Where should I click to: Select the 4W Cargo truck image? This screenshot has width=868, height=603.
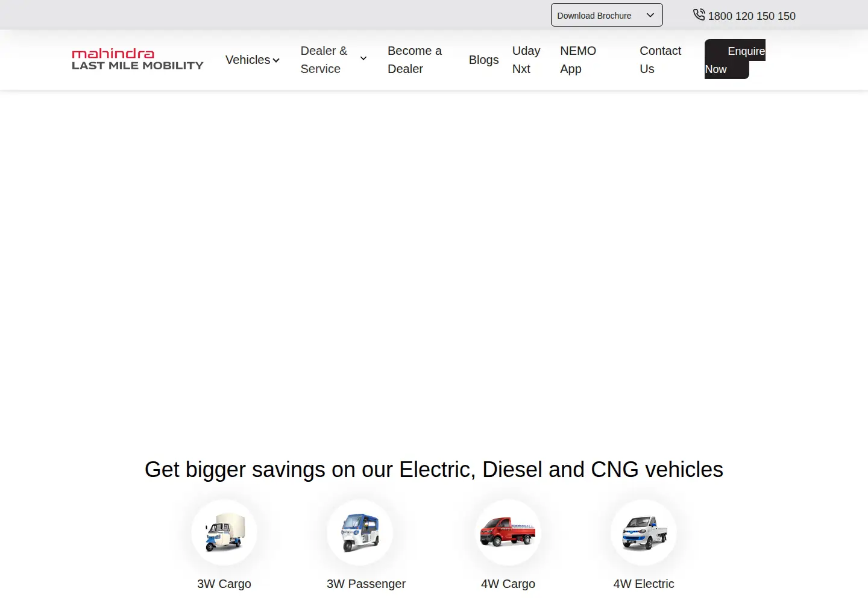[x=508, y=532]
